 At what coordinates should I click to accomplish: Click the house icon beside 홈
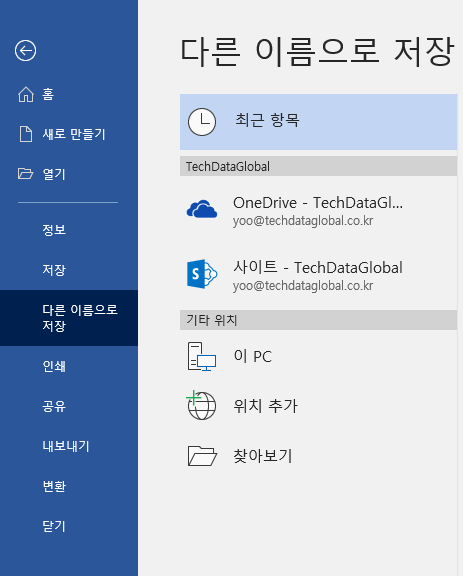click(x=26, y=94)
